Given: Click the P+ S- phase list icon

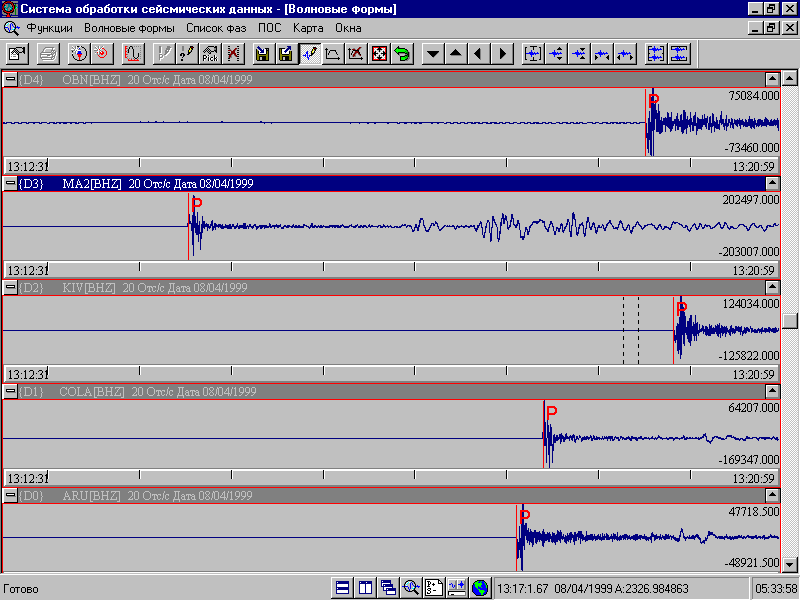Looking at the screenshot, I should pyautogui.click(x=434, y=588).
